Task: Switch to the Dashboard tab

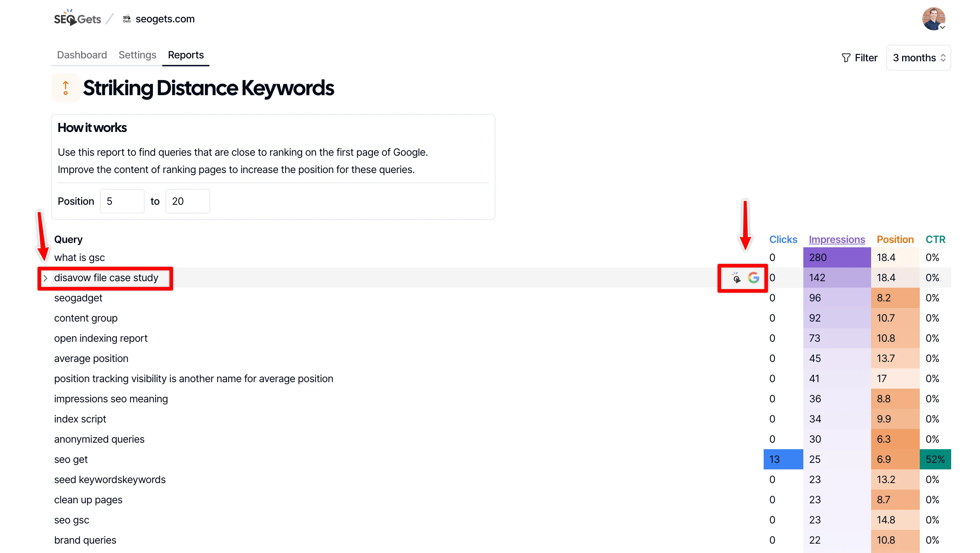Action: click(81, 55)
